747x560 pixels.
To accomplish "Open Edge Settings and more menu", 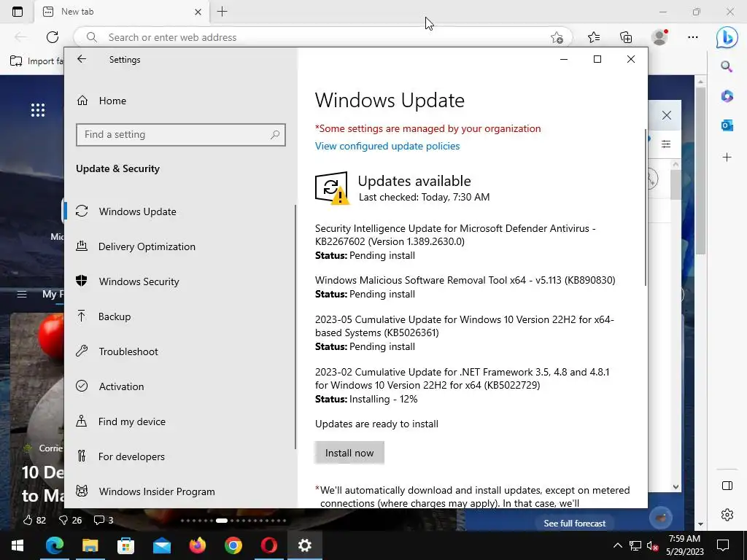I will click(693, 37).
